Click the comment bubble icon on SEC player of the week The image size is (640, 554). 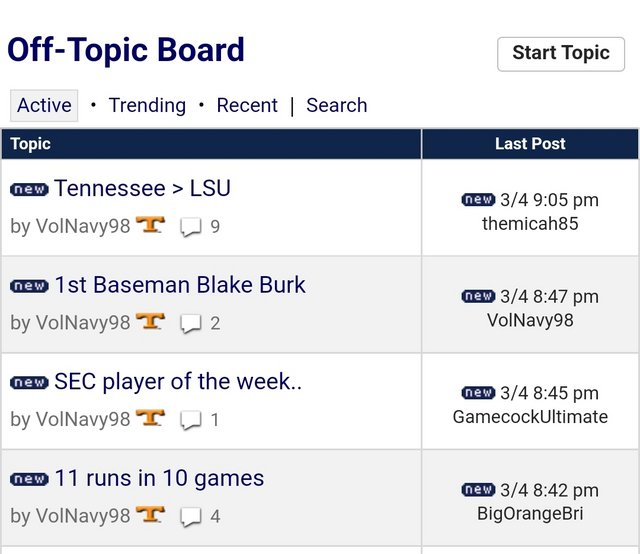[191, 420]
